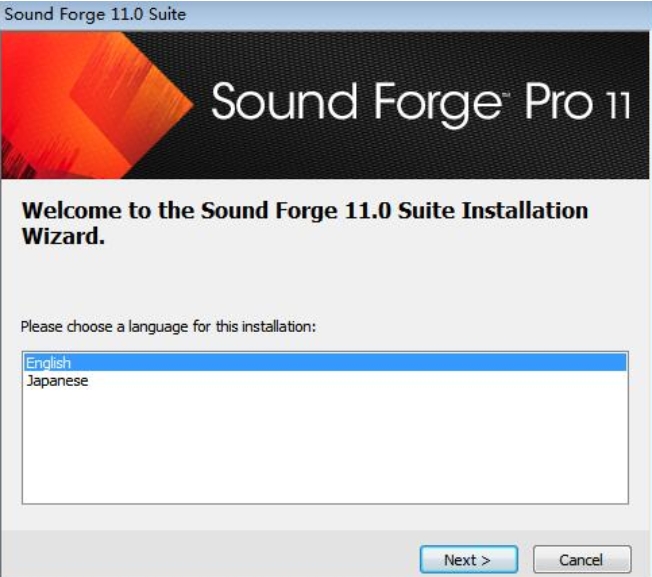Click the word "Wizard." in the heading
Screen dimensions: 652x577
pos(63,236)
